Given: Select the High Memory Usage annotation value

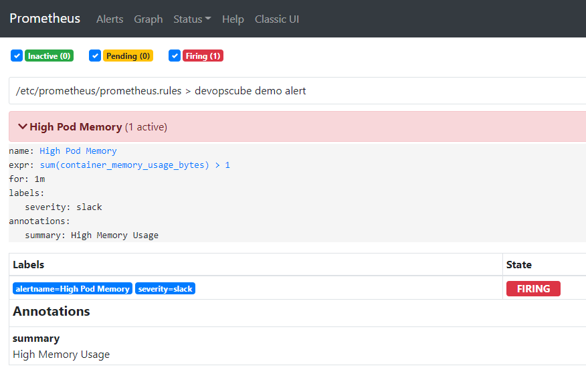Looking at the screenshot, I should (62, 355).
